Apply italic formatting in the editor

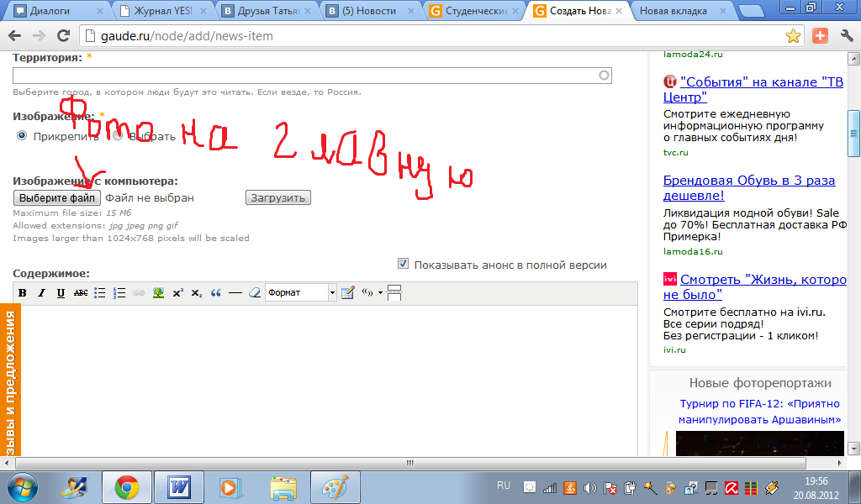pos(42,293)
